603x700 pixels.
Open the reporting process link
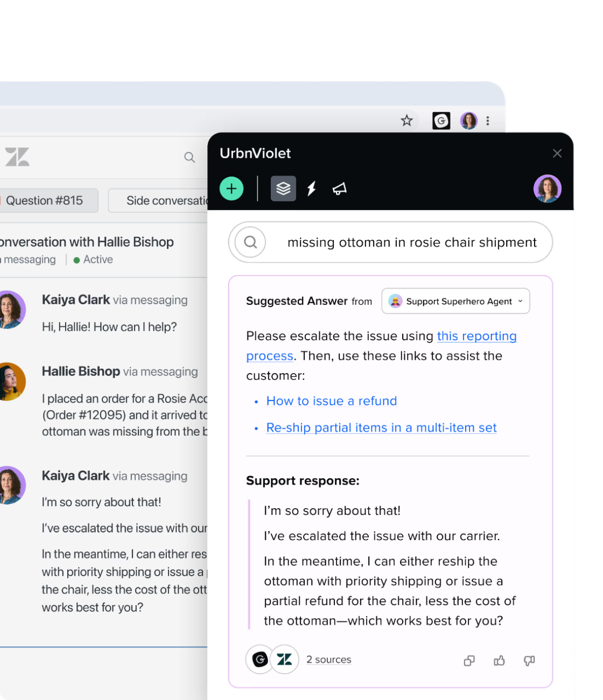pyautogui.click(x=476, y=337)
